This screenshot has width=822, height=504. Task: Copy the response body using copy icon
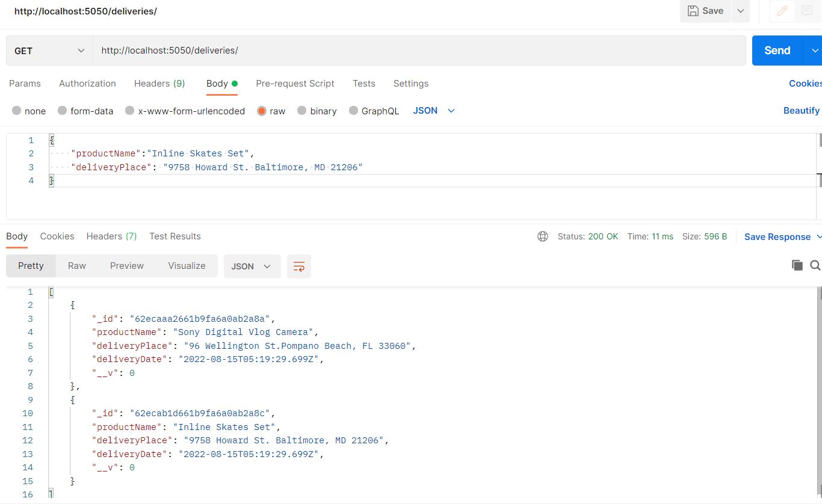(x=797, y=265)
